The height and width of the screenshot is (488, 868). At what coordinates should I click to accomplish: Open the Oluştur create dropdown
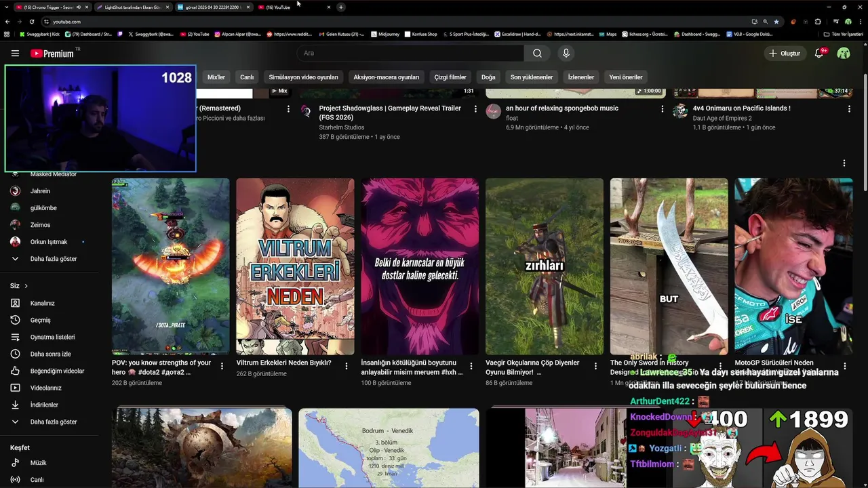point(785,53)
